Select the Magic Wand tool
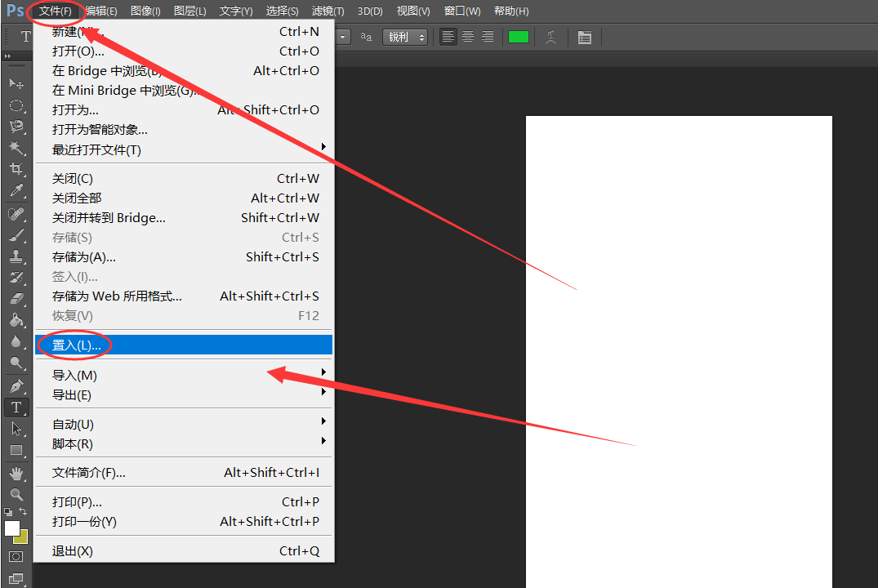Screen dimensions: 878x588 16,148
